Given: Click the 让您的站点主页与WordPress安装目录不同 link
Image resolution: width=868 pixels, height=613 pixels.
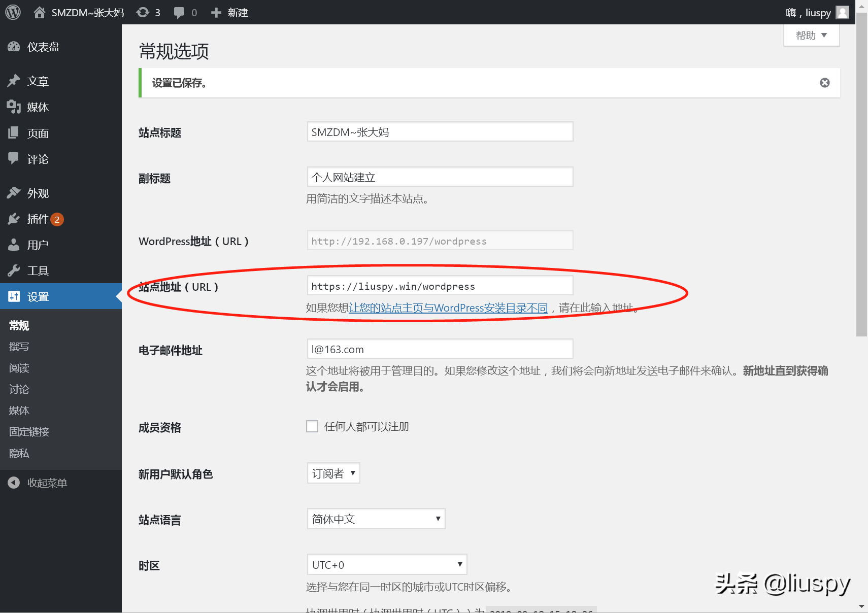Looking at the screenshot, I should pyautogui.click(x=448, y=308).
